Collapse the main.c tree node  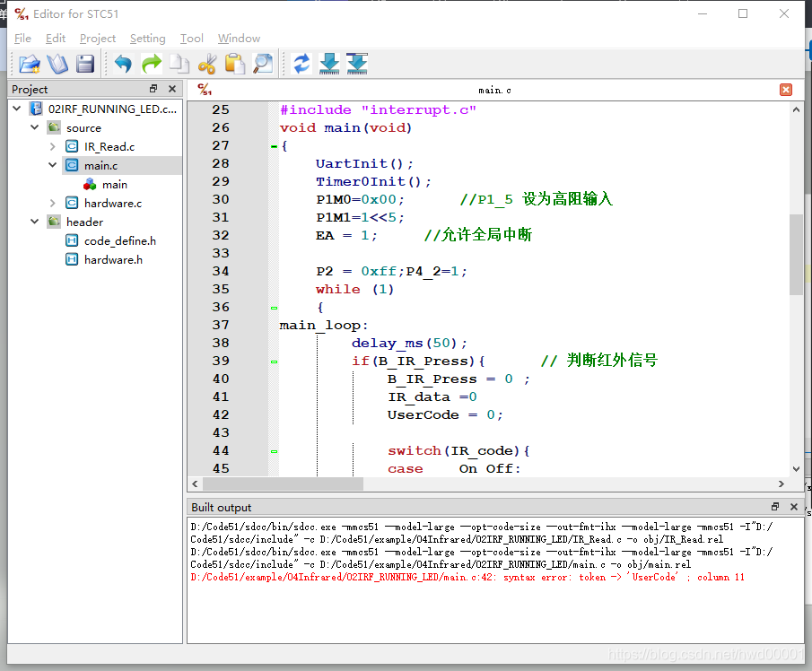[52, 165]
